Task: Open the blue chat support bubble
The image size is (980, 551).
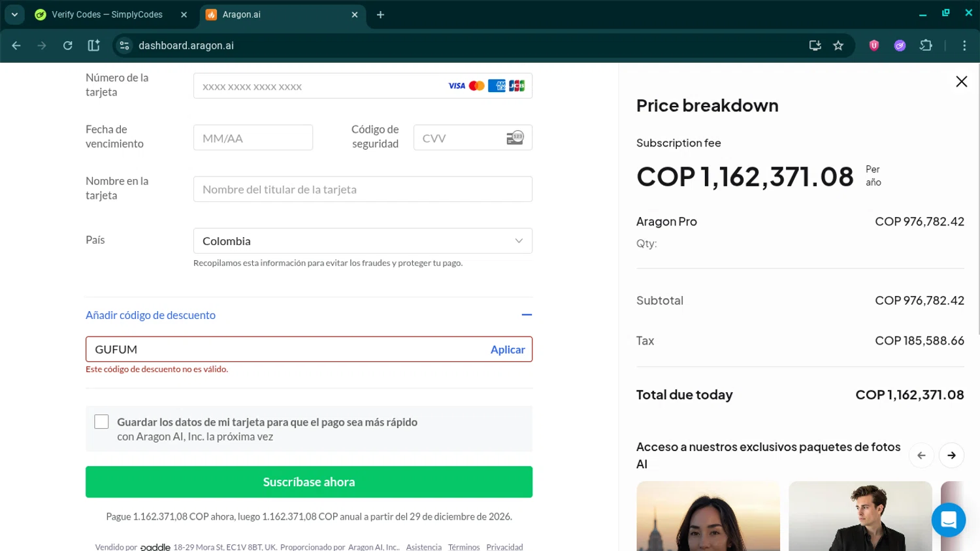Action: click(949, 520)
